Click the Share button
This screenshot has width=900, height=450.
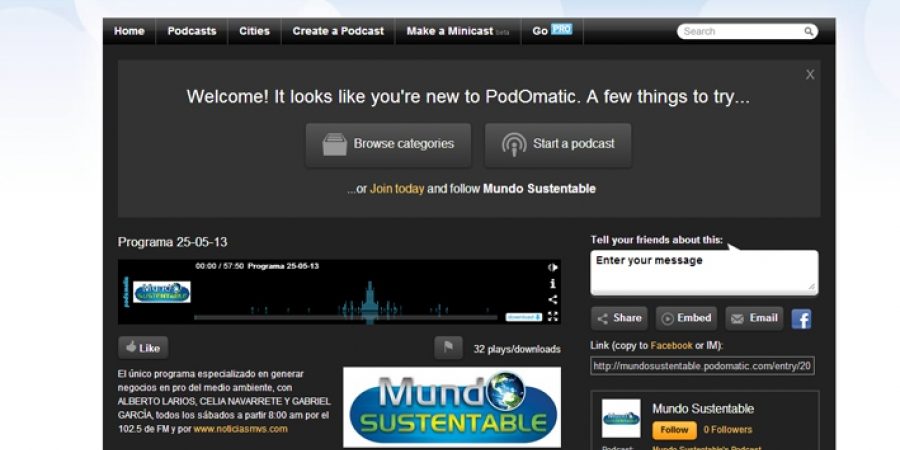pos(619,318)
